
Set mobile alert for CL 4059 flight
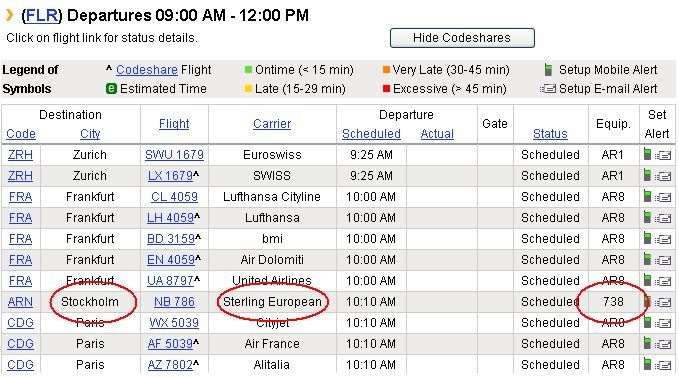[x=647, y=196]
